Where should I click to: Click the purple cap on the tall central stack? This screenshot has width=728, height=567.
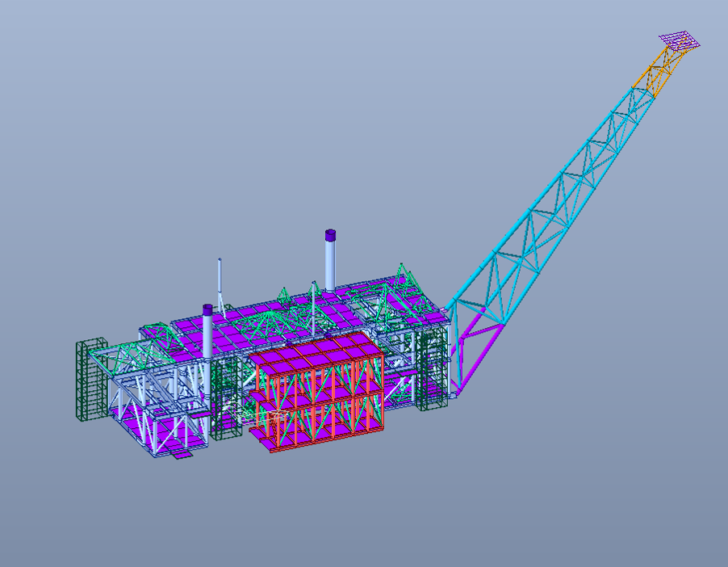tap(330, 235)
